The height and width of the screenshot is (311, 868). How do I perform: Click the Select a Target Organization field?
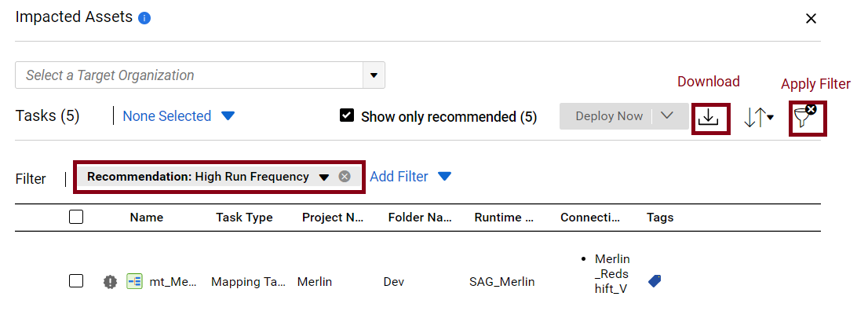(x=189, y=75)
